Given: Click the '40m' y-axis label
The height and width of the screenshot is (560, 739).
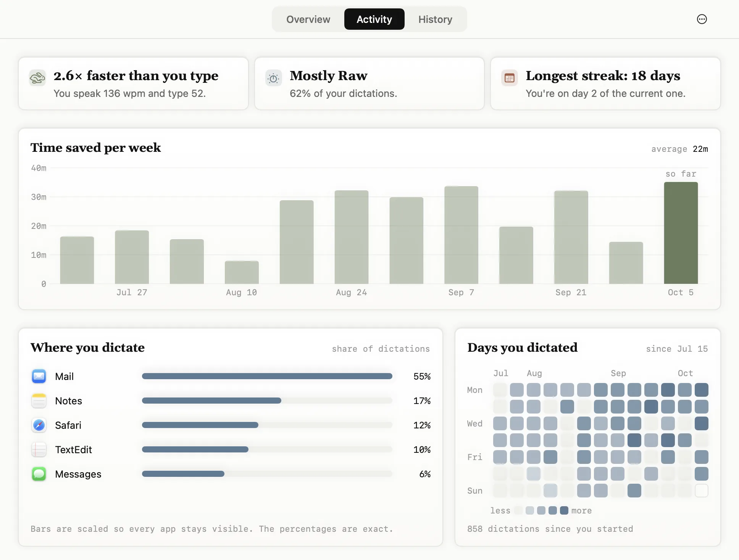Looking at the screenshot, I should [39, 168].
